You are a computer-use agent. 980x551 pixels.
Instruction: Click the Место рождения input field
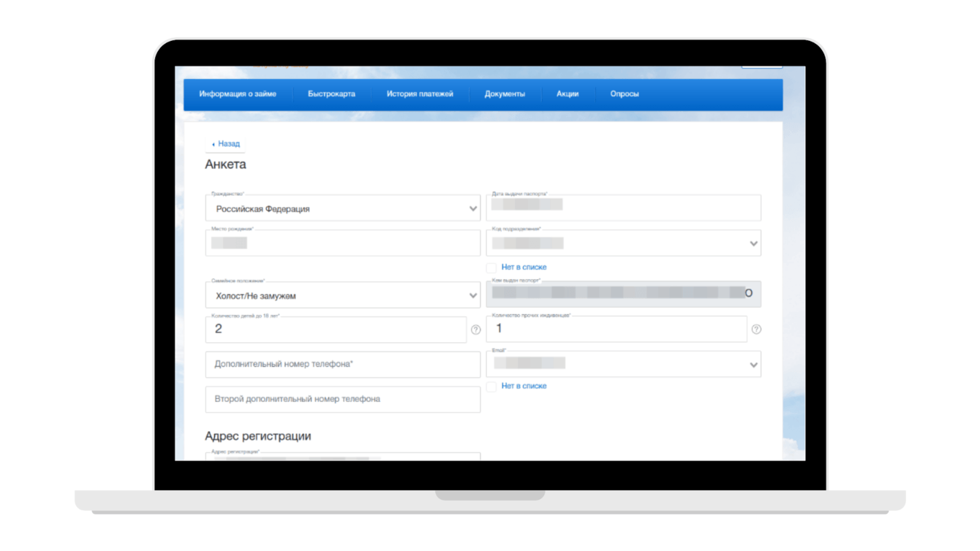342,243
